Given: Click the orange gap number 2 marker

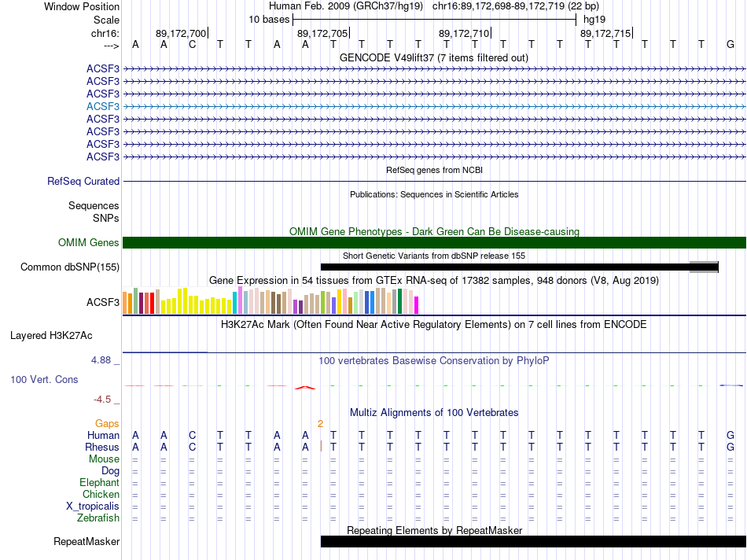Looking at the screenshot, I should (320, 424).
